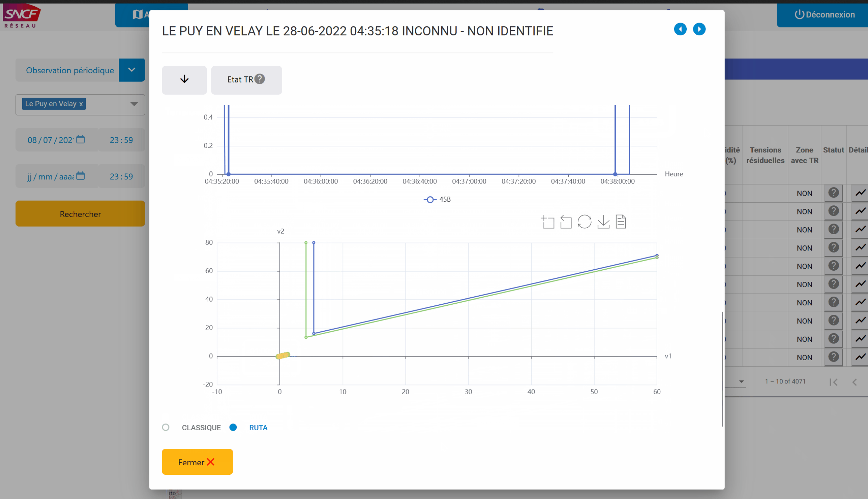Remove the Le Puy en Velay tag
Viewport: 868px width, 499px height.
click(81, 104)
